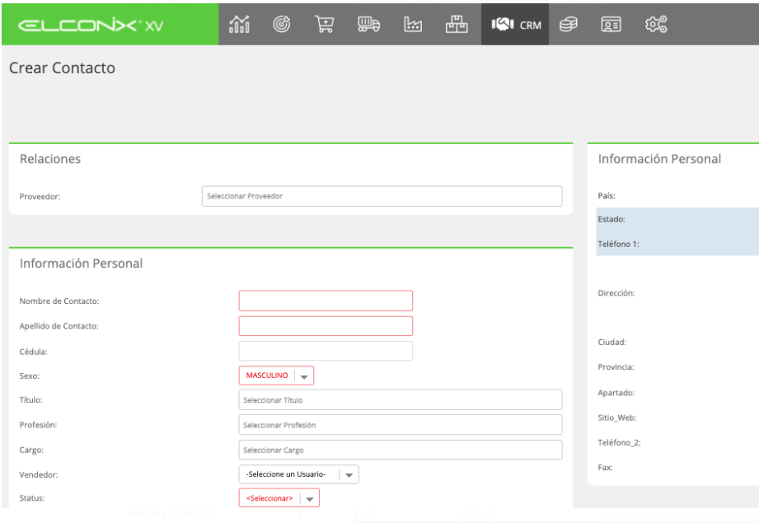The image size is (759, 532).
Task: Click the Elconix XV logo
Action: pos(91,26)
